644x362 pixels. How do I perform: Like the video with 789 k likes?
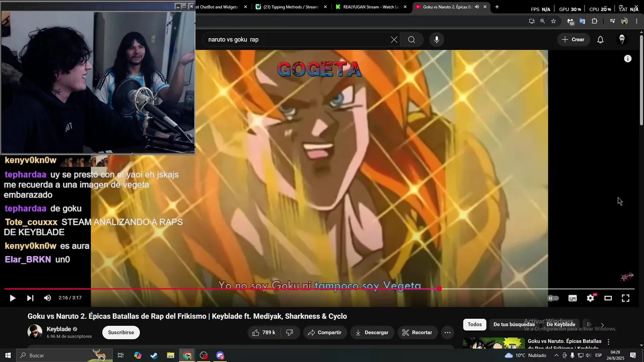pos(264,332)
